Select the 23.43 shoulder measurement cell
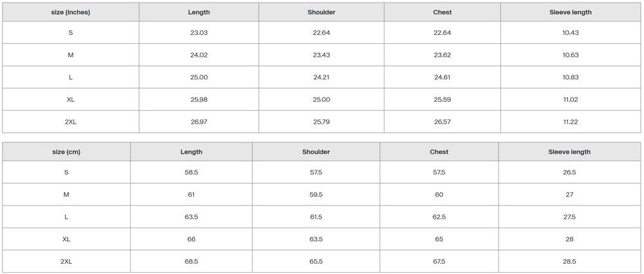Image resolution: width=644 pixels, height=274 pixels. pyautogui.click(x=321, y=55)
